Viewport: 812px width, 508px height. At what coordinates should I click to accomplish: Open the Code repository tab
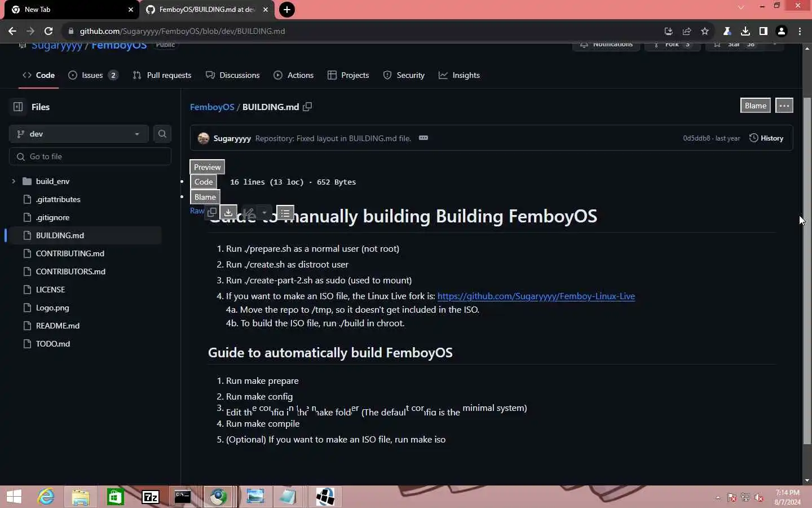38,75
